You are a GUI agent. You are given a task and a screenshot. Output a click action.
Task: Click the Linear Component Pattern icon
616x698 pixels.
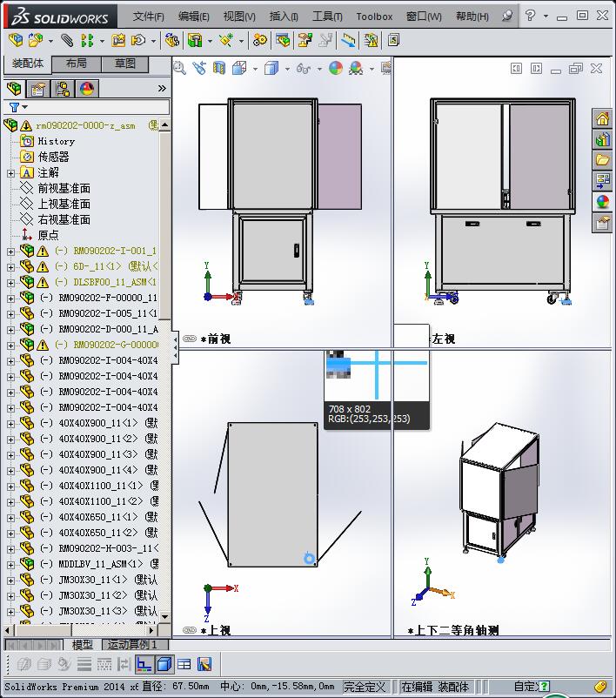(87, 41)
